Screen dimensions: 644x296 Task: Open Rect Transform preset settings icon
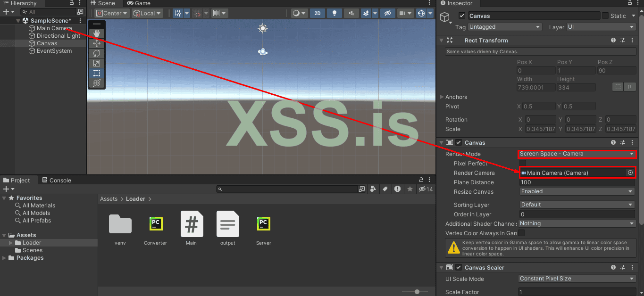(623, 41)
